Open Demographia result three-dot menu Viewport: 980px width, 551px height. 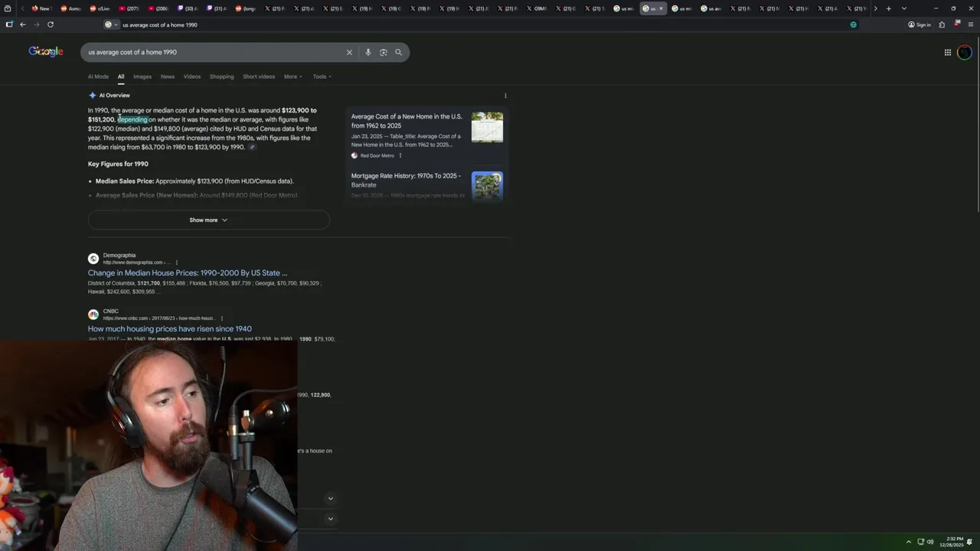point(176,262)
